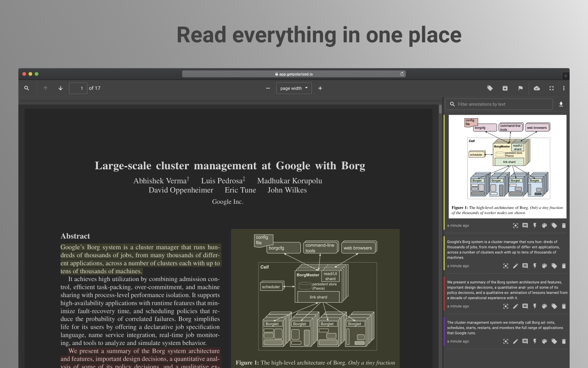Reload the page with the browser refresh icon
Viewport: 588px width, 368px height.
(402, 74)
